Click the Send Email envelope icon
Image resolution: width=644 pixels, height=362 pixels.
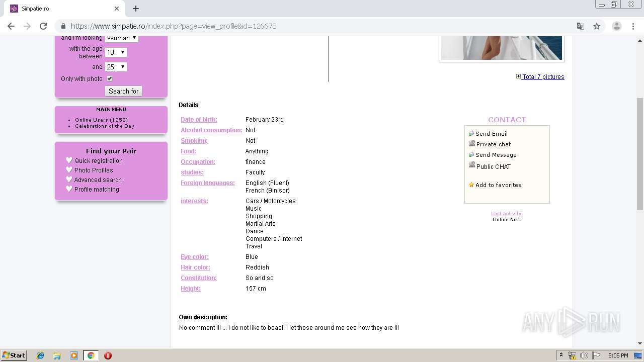coord(471,134)
